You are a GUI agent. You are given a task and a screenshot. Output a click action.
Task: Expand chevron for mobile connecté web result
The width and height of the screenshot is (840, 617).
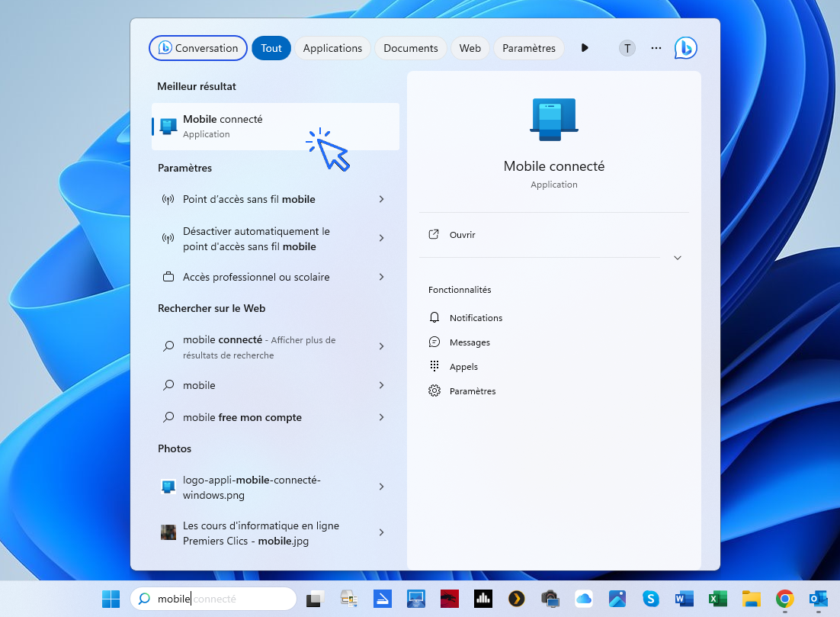[x=381, y=346]
